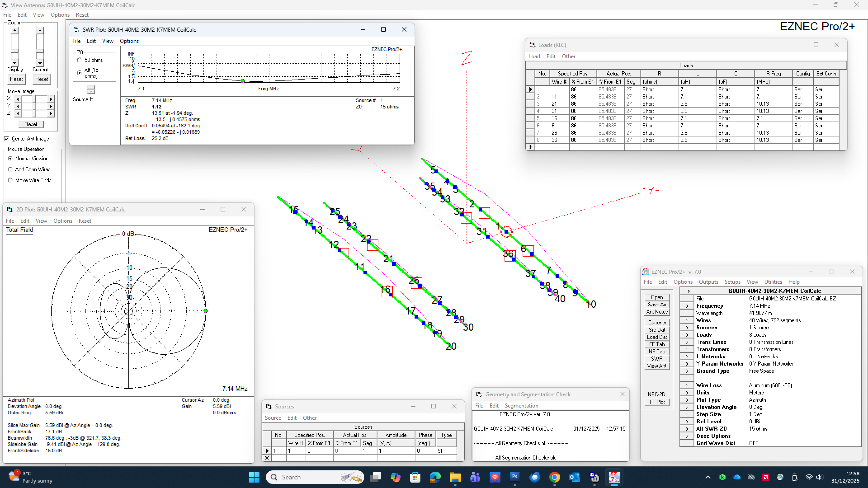Increment the Source # spinner
The width and height of the screenshot is (868, 488).
pos(91,87)
